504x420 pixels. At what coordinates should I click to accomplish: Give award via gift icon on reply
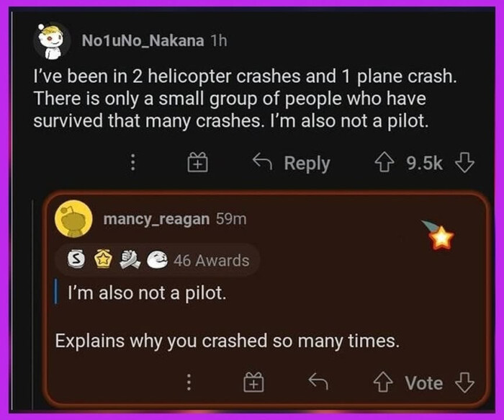tap(253, 382)
